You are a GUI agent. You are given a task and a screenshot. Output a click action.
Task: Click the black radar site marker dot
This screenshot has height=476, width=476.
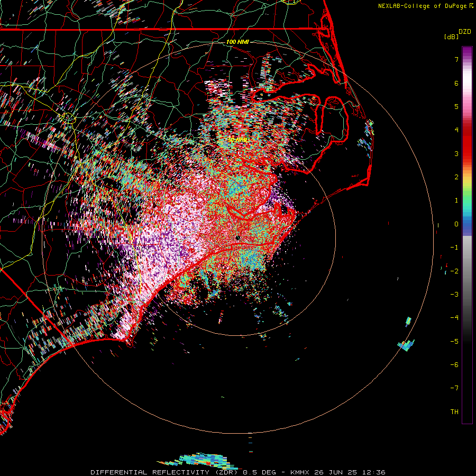coord(237,237)
